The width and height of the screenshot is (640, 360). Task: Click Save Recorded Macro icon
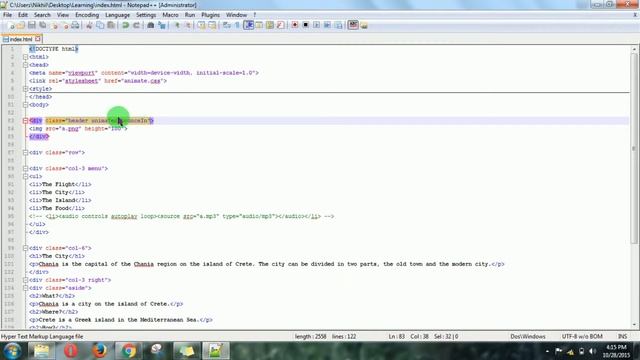point(338,25)
